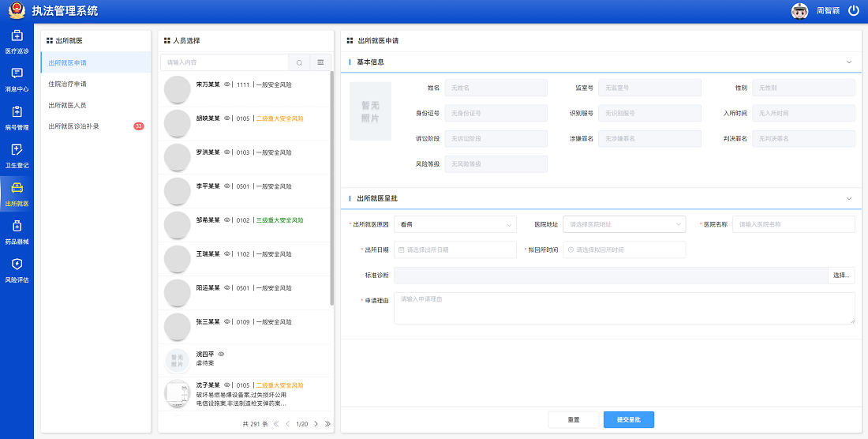Open the 消息中心 sidebar icon

[17, 79]
